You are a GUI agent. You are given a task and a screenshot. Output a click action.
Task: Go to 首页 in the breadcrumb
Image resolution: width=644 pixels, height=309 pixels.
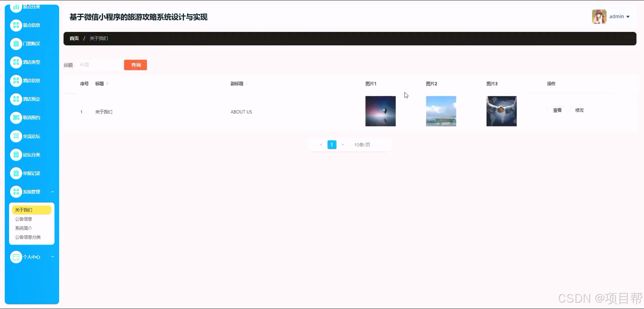[74, 38]
